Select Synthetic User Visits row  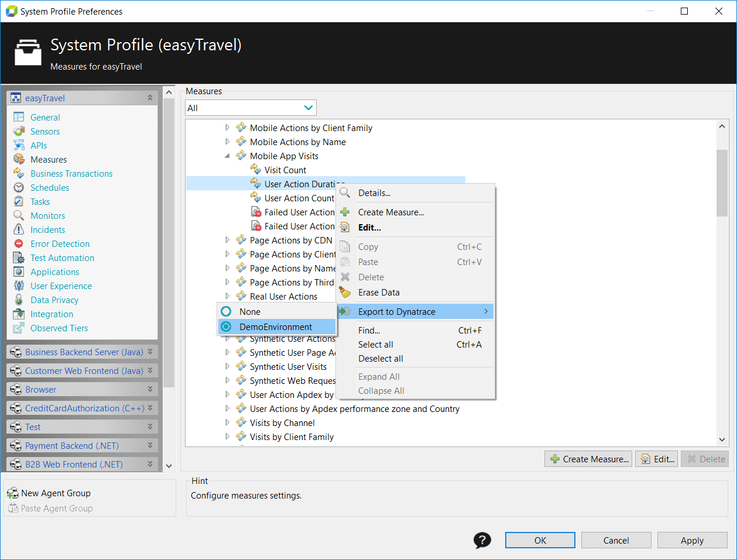288,366
